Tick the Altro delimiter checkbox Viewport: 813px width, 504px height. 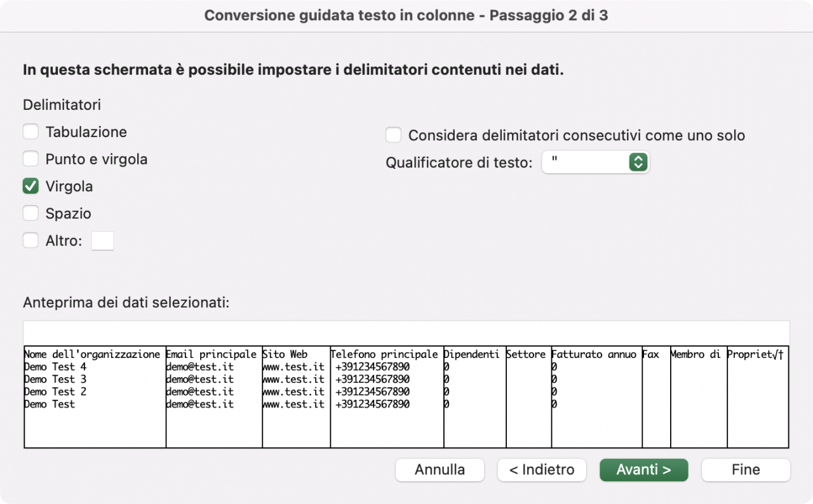coord(30,241)
